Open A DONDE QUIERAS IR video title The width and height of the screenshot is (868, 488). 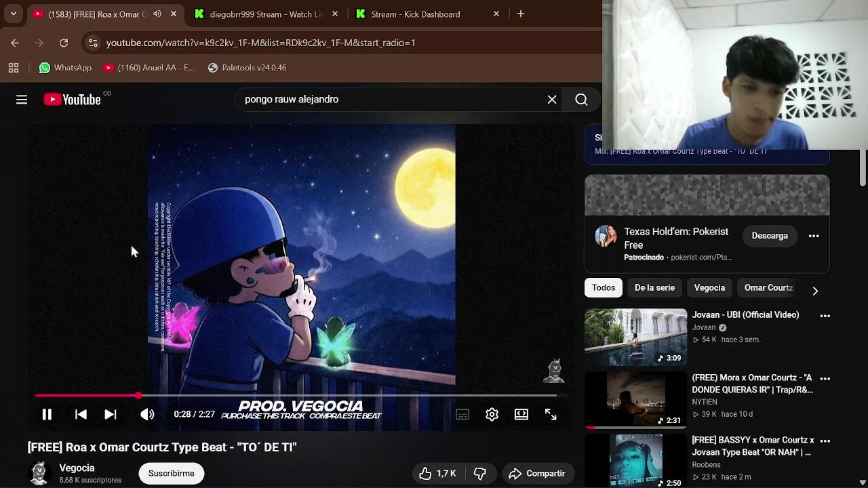pyautogui.click(x=752, y=384)
